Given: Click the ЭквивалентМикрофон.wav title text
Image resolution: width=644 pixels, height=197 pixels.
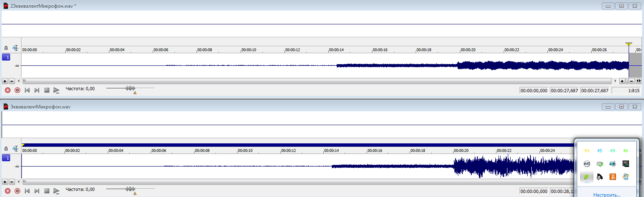Looking at the screenshot, I should point(41,107).
